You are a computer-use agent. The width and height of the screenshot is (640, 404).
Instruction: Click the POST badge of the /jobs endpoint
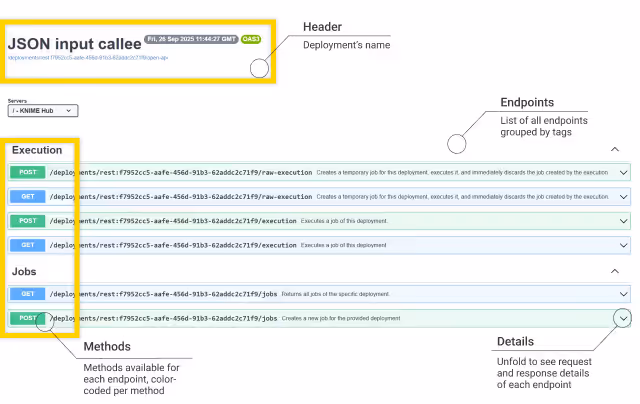[27, 318]
